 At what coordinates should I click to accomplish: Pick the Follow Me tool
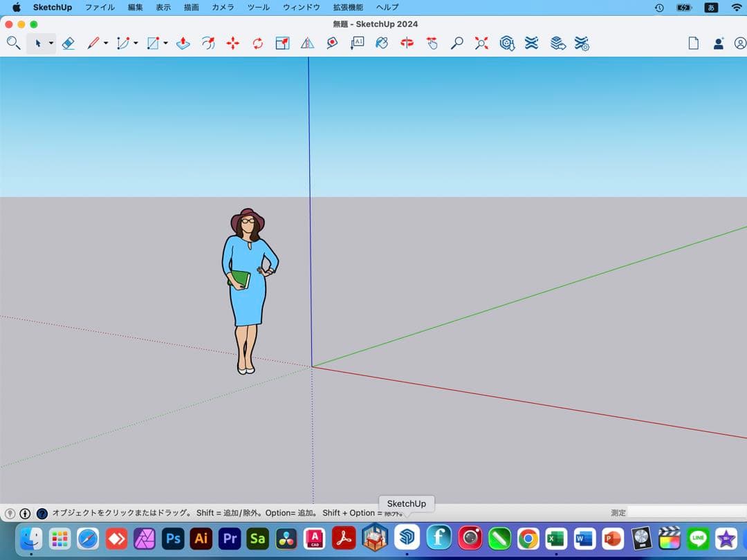(x=208, y=43)
